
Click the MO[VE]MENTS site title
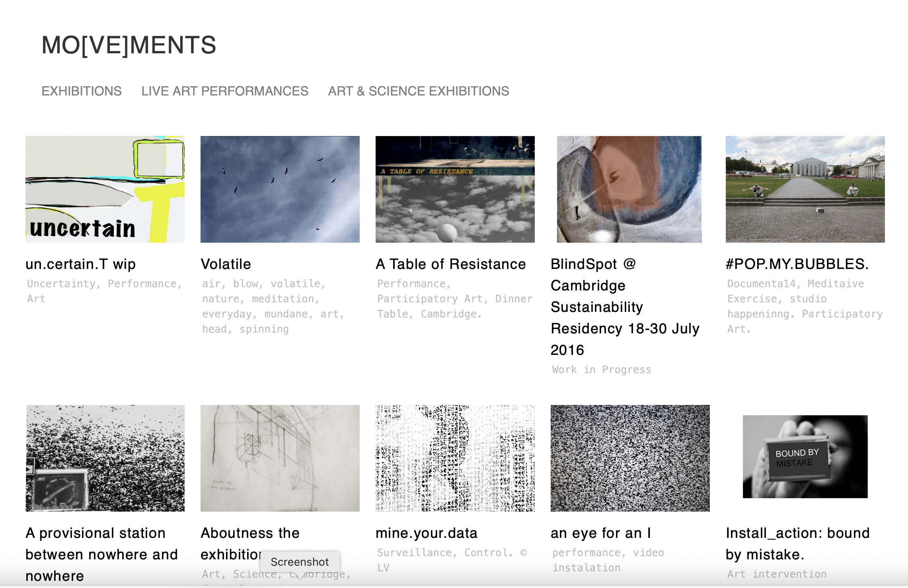[x=129, y=45]
